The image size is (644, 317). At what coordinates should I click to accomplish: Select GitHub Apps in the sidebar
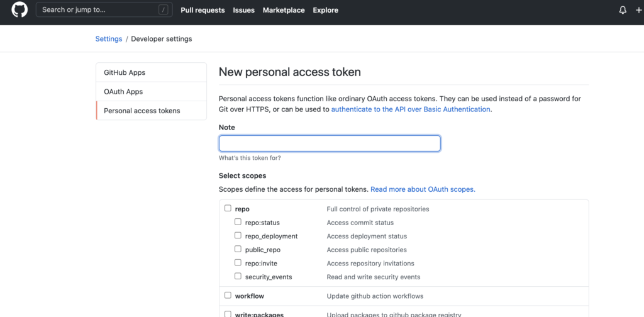pos(151,72)
